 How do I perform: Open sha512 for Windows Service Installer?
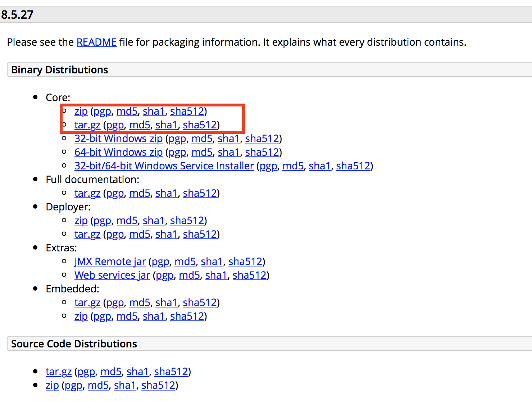[353, 166]
